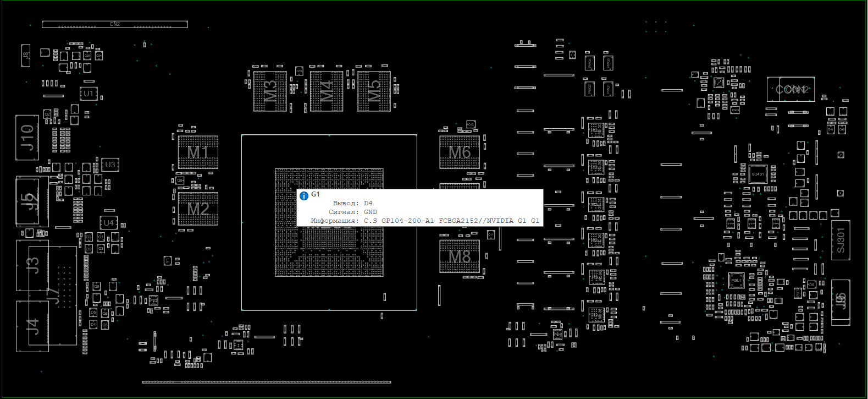Click the U1 chip
This screenshot has height=399, width=868.
89,94
